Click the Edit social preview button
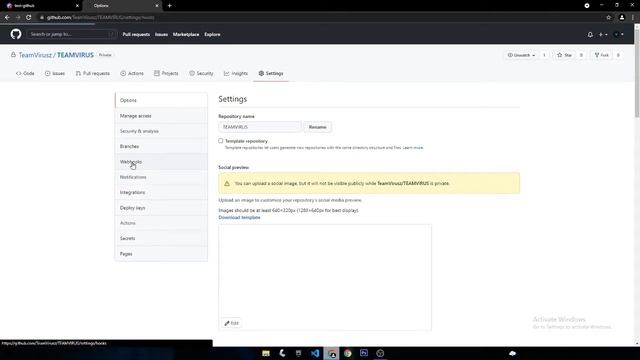 tap(231, 323)
